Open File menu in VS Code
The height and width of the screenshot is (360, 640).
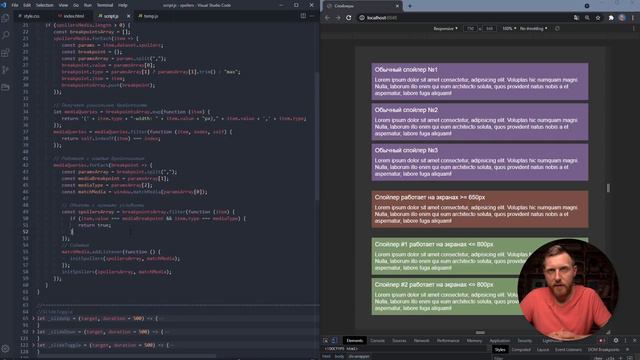15,5
